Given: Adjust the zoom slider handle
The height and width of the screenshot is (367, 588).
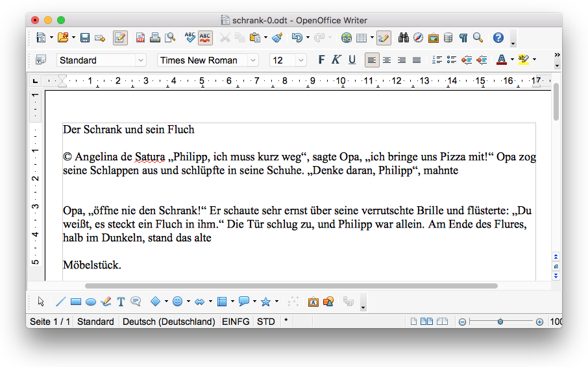Looking at the screenshot, I should pyautogui.click(x=500, y=322).
